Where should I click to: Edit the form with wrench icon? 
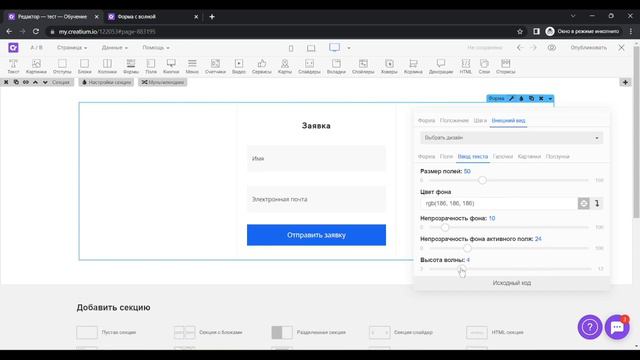click(x=511, y=98)
